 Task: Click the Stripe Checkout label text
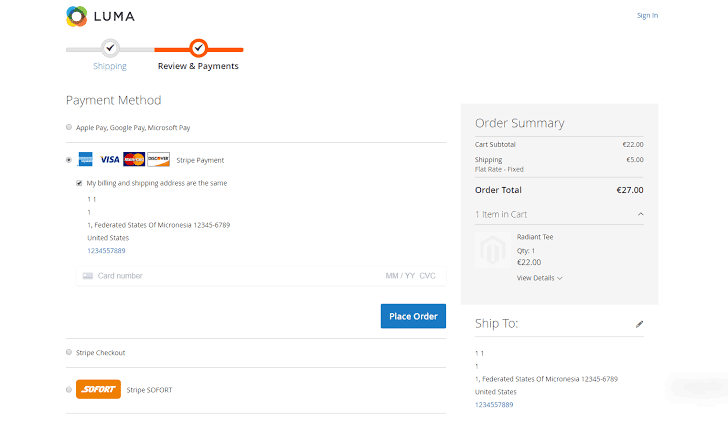coord(101,353)
